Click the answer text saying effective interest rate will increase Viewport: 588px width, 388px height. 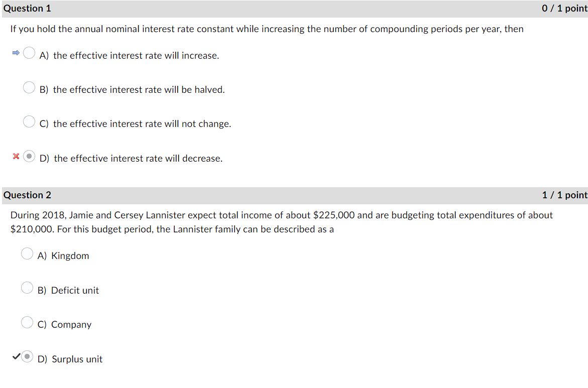135,55
